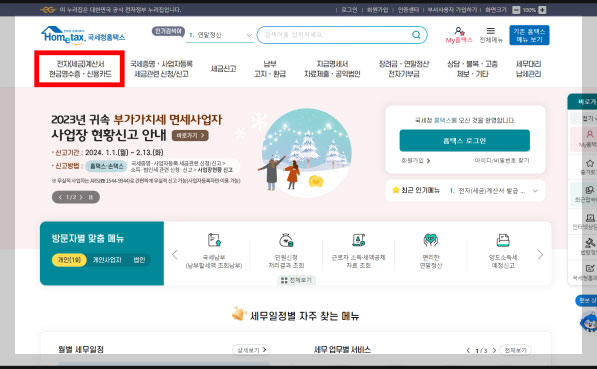Screen dimensions: 597x369
Task: Open 최근접속 icon in right sidebar
Action: [589, 190]
